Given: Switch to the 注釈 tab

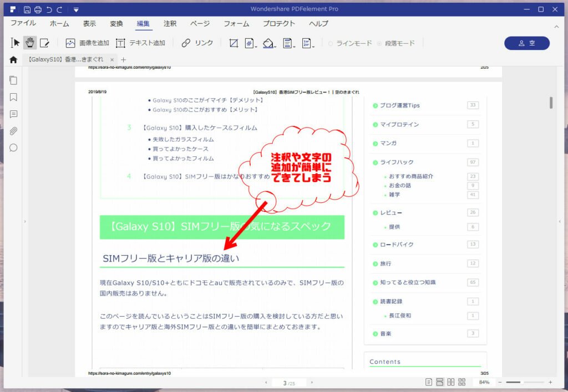Looking at the screenshot, I should tap(170, 24).
